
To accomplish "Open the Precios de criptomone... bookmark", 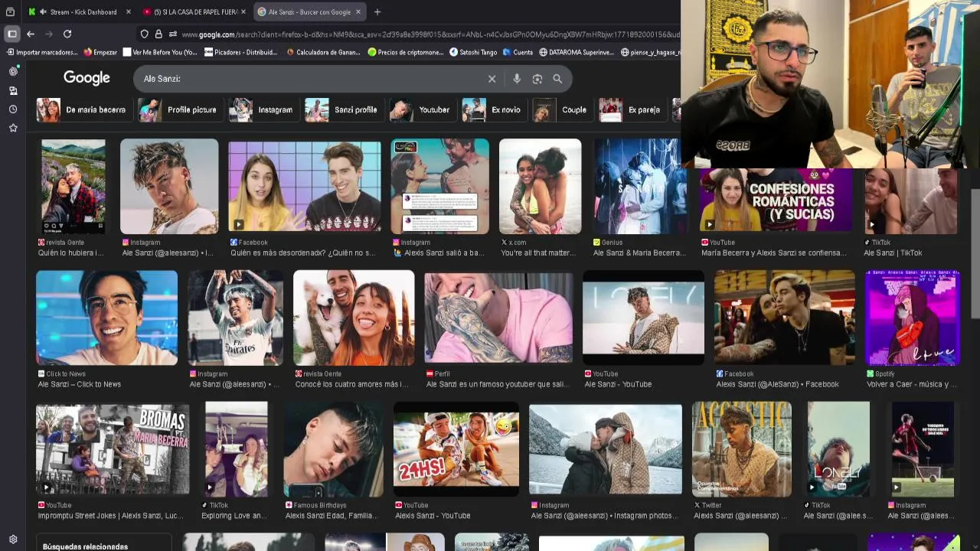I will coord(406,52).
